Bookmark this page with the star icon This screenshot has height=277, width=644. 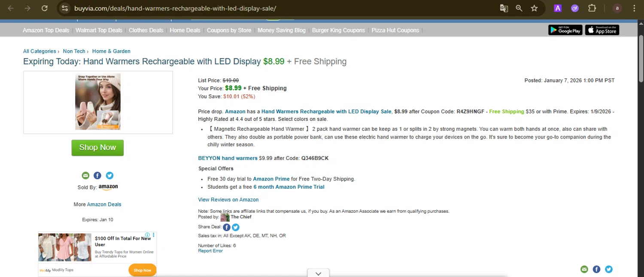click(534, 8)
